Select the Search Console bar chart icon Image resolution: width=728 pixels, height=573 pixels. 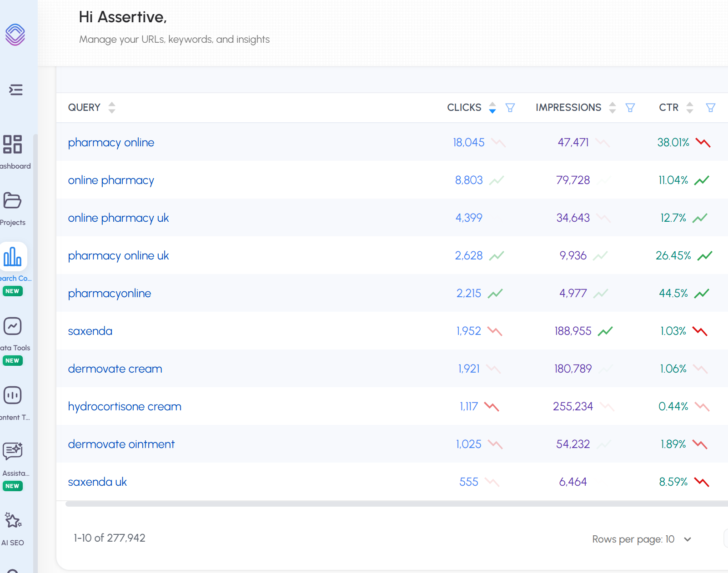[x=13, y=257]
